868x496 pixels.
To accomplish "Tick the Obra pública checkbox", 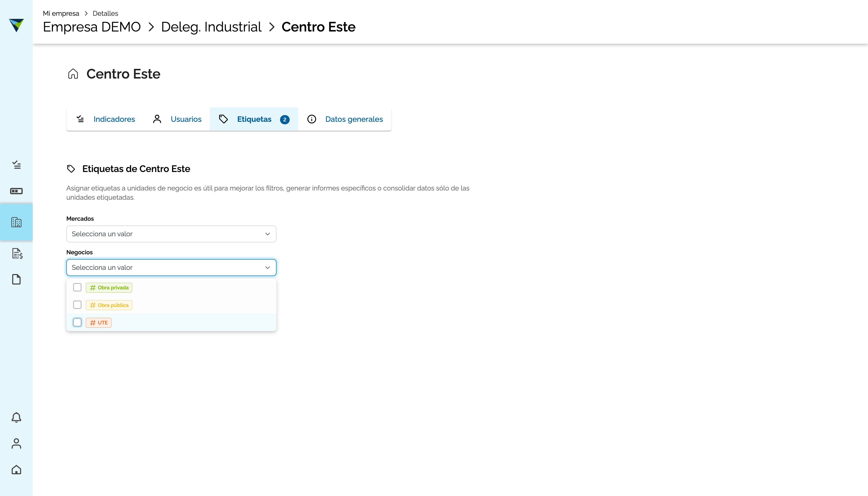I will tap(77, 304).
